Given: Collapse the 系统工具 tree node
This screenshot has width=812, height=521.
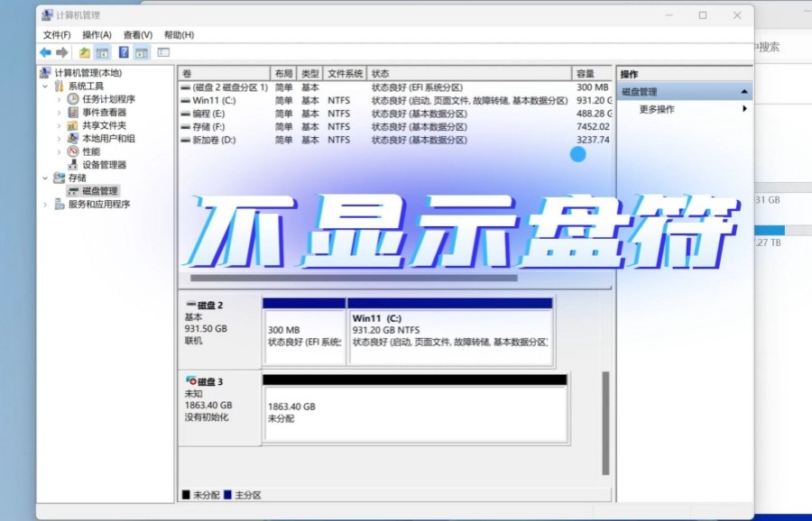Looking at the screenshot, I should (45, 86).
